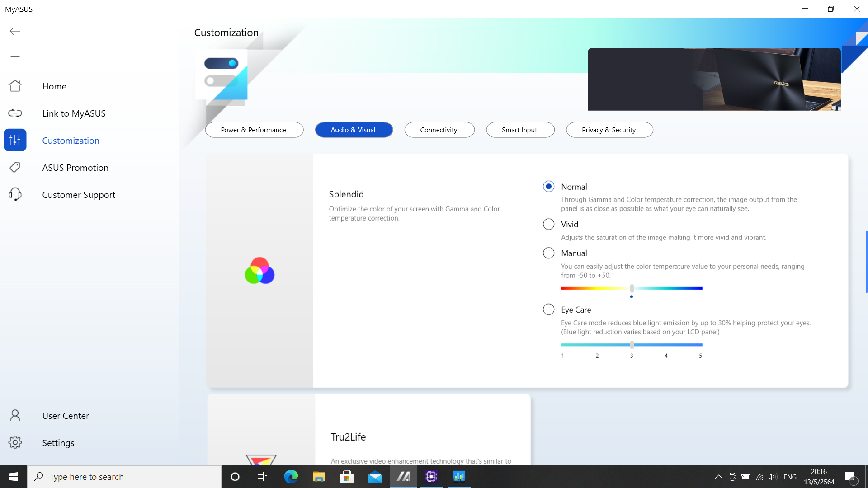868x488 pixels.
Task: Open Link to MyASUS page
Action: click(74, 113)
